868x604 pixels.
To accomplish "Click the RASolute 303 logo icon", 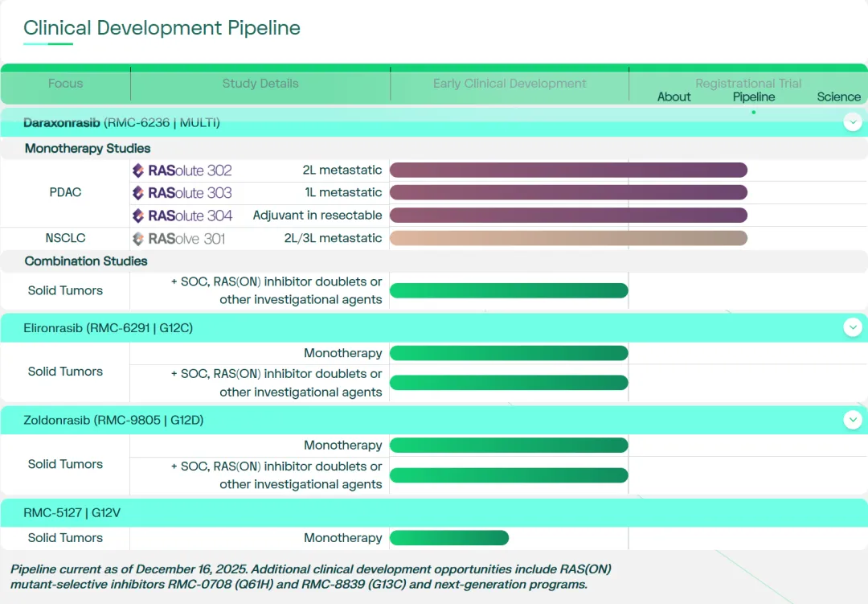I will tap(138, 193).
